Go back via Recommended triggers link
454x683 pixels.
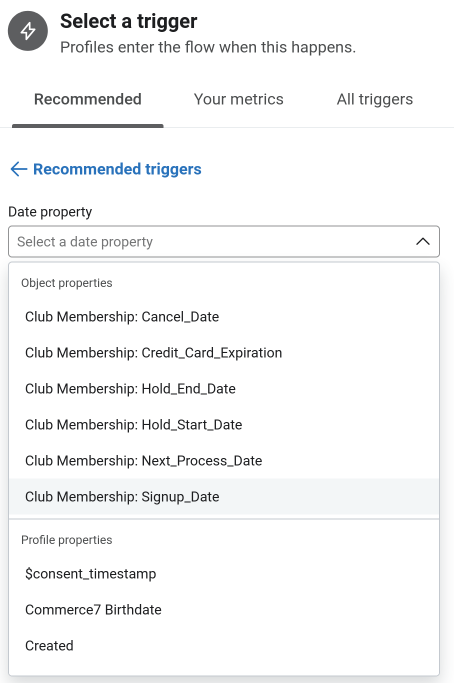tap(117, 169)
